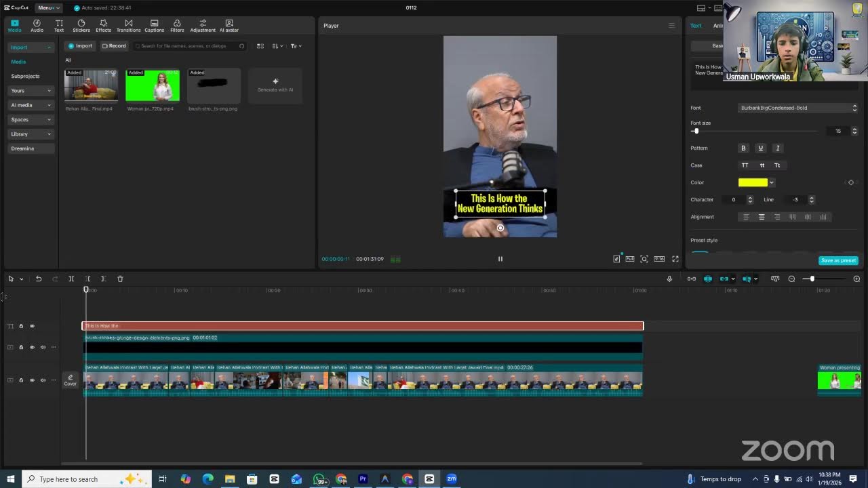
Task: Open the Filters panel
Action: click(177, 26)
